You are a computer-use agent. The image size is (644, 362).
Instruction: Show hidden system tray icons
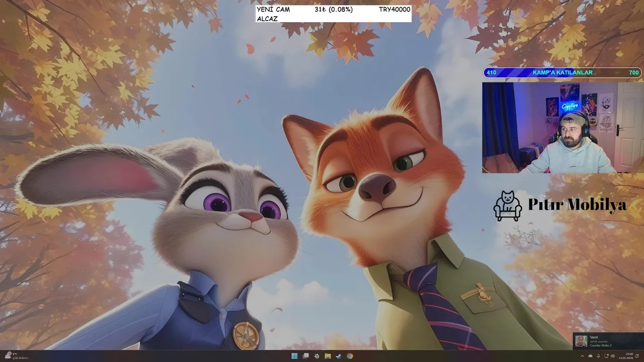pyautogui.click(x=582, y=356)
